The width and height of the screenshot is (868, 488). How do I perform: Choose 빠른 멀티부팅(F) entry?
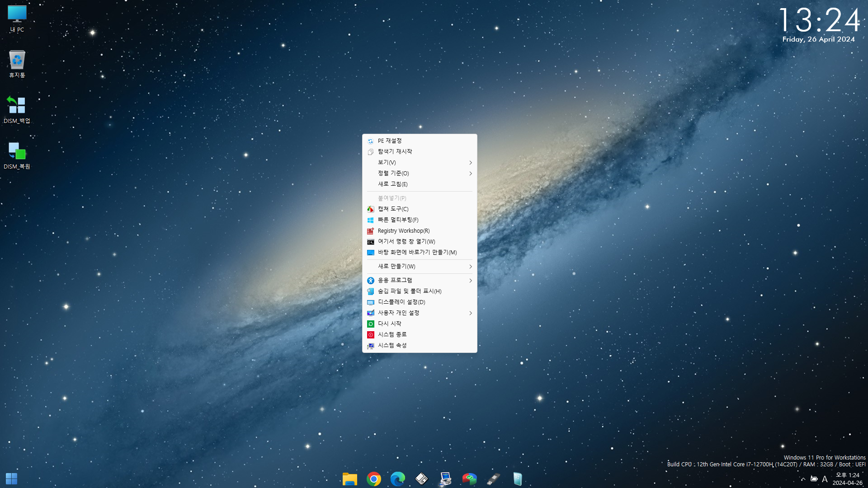pyautogui.click(x=420, y=220)
